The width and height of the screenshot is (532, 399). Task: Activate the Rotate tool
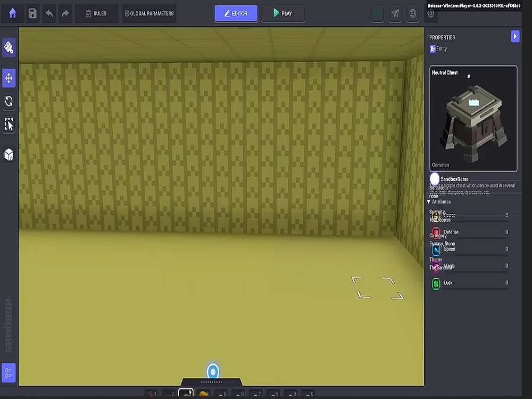click(7, 101)
